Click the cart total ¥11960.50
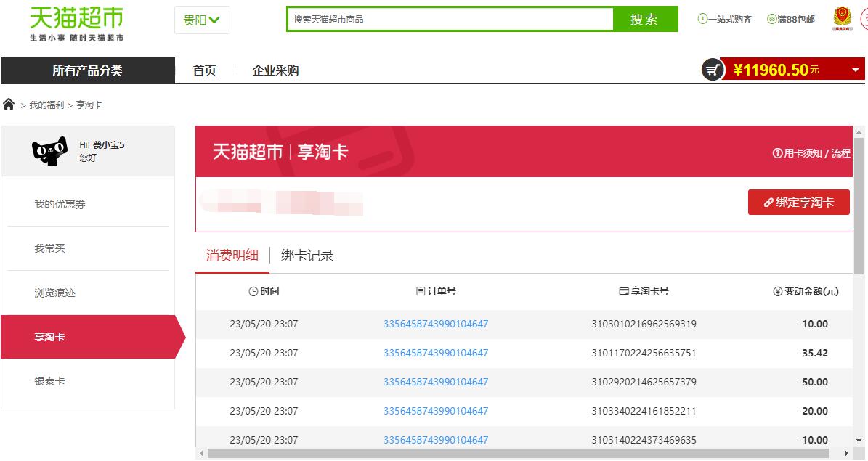 tap(776, 70)
